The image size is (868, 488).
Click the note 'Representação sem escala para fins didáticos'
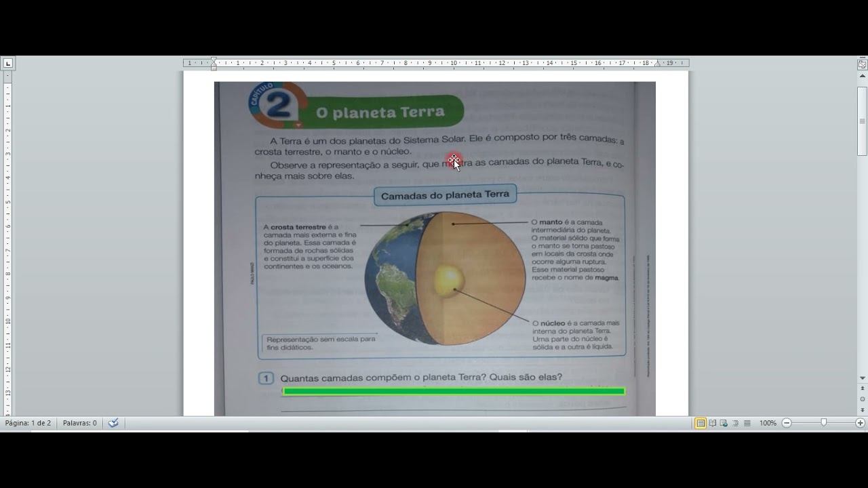321,343
